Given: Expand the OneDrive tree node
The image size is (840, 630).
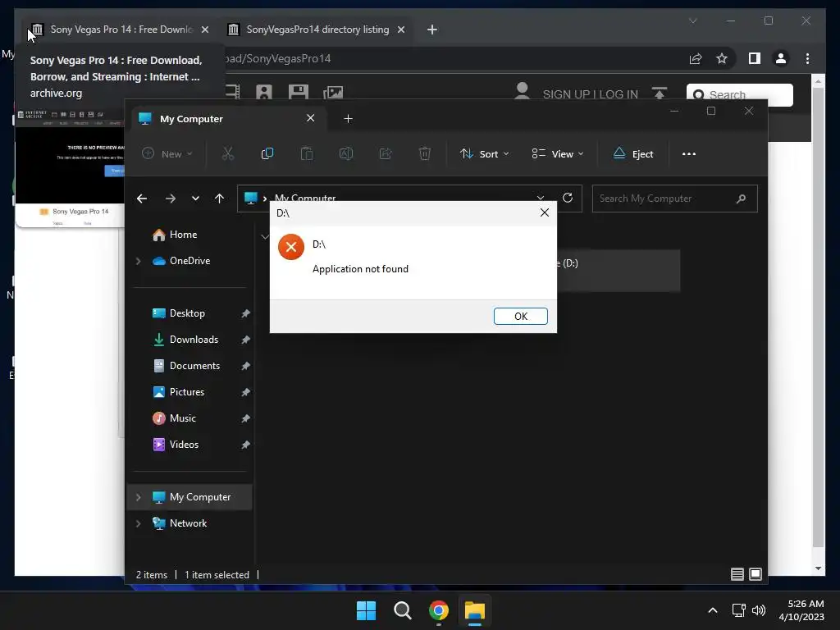Looking at the screenshot, I should coord(138,261).
